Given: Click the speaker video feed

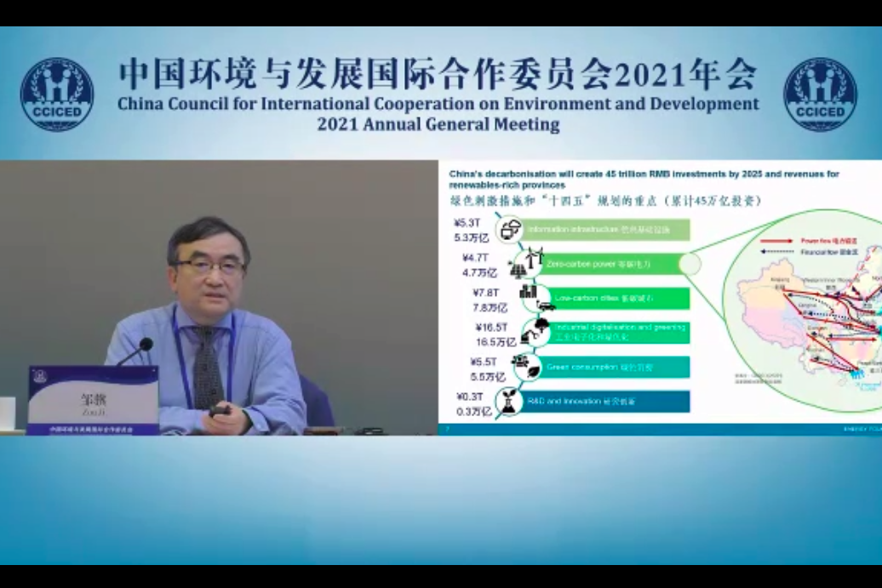Looking at the screenshot, I should [219, 297].
